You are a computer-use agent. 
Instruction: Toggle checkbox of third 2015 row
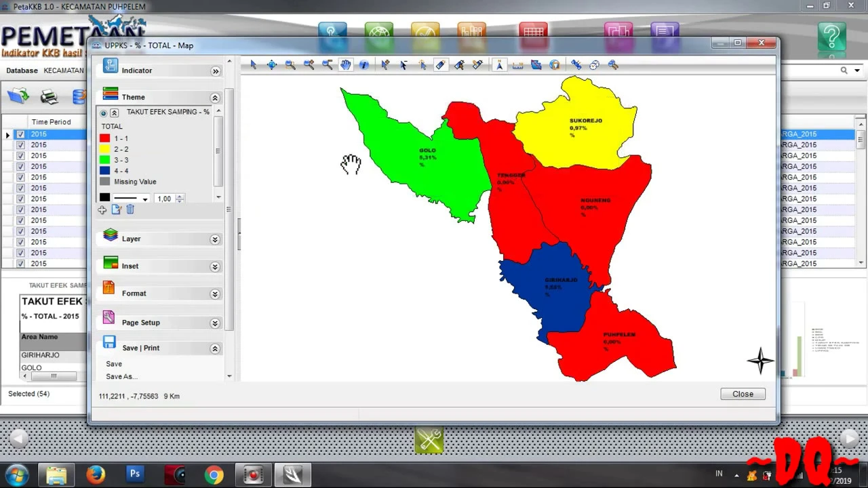20,156
